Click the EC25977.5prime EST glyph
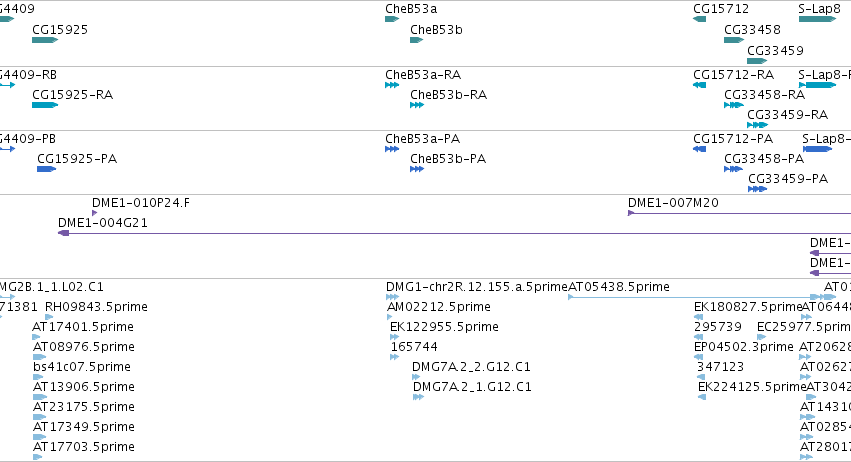Screen dimensions: 851x462 (x=761, y=337)
